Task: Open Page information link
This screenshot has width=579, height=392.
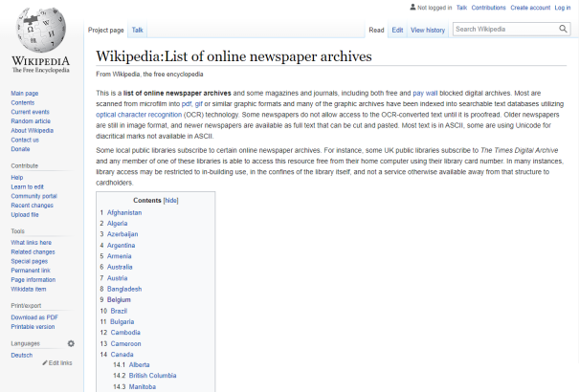Action: (x=33, y=279)
